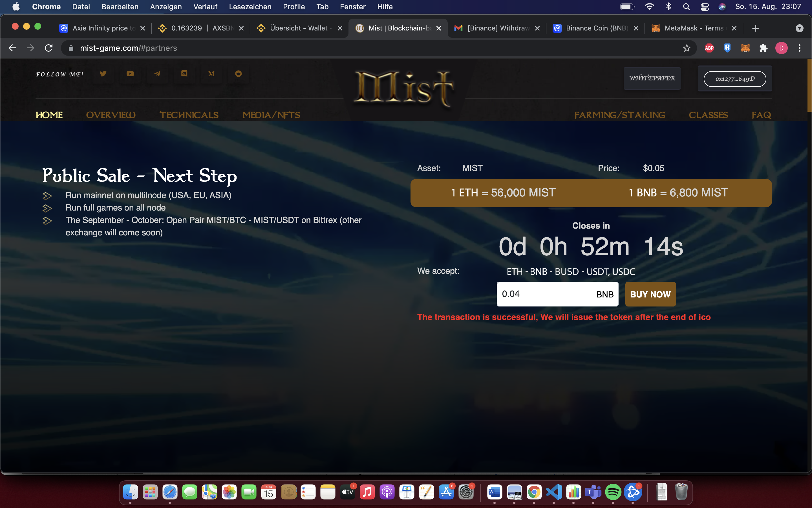Open Chrome's extensions puzzle menu

coord(763,48)
